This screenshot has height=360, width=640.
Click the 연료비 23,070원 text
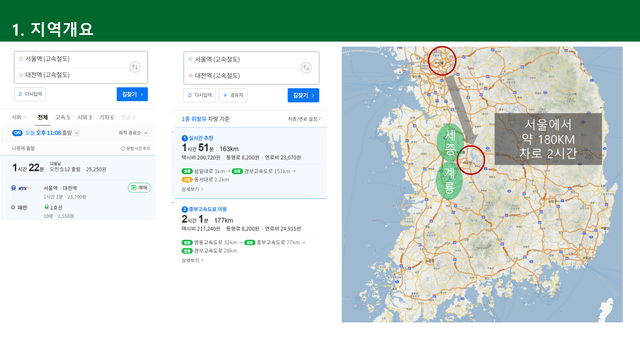283,158
